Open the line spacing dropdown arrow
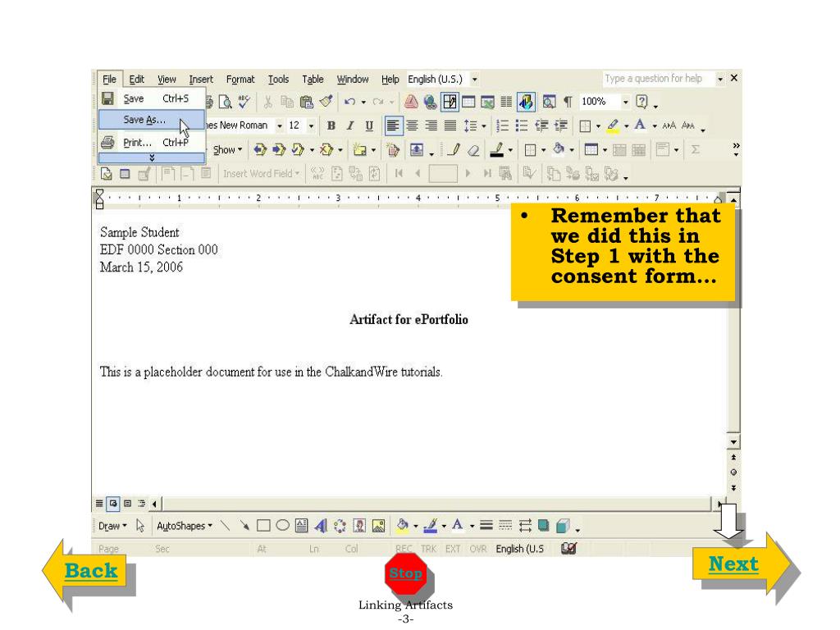The image size is (840, 630). click(x=484, y=126)
